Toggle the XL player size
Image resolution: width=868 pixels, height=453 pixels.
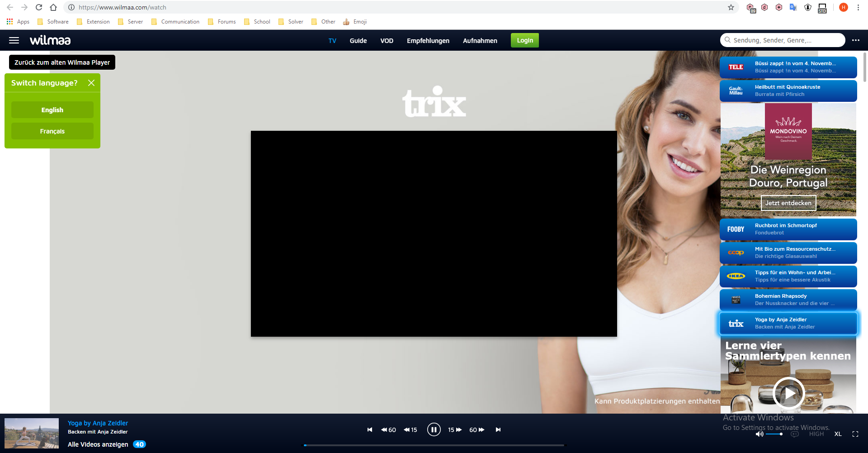coord(838,434)
